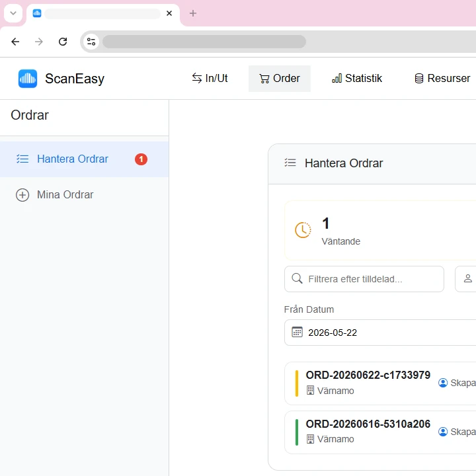This screenshot has width=476, height=476.
Task: Click the In/Ut swap arrows icon
Action: click(197, 78)
